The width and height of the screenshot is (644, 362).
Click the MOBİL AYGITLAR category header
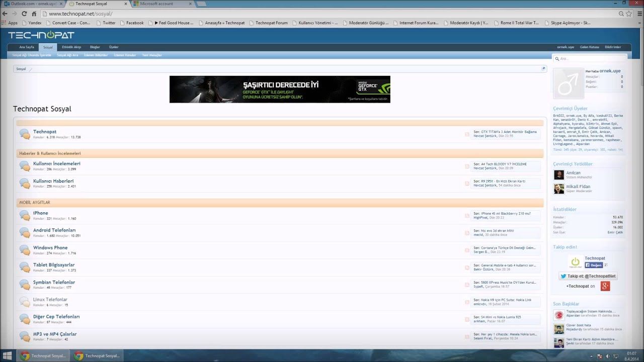(280, 202)
